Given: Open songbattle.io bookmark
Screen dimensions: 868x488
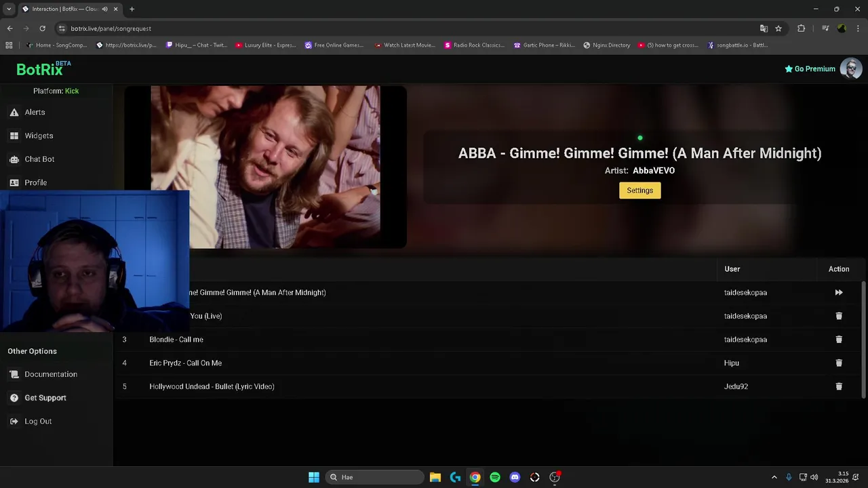Looking at the screenshot, I should coord(737,45).
